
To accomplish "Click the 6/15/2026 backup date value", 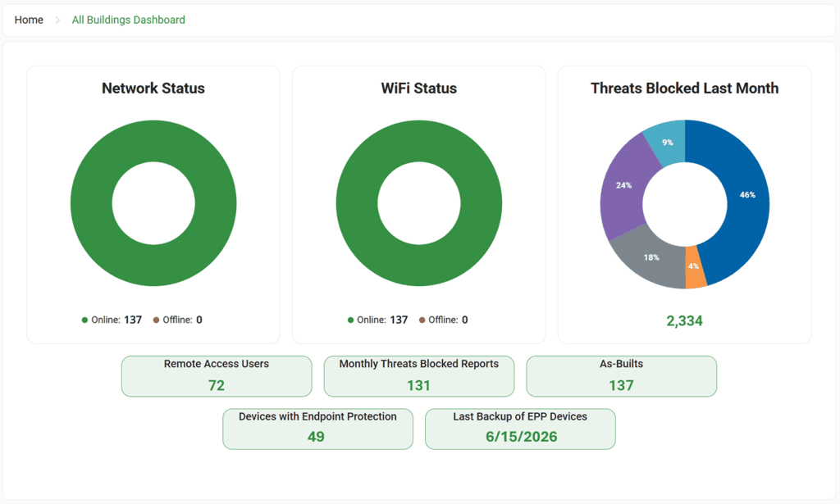I will tap(521, 437).
